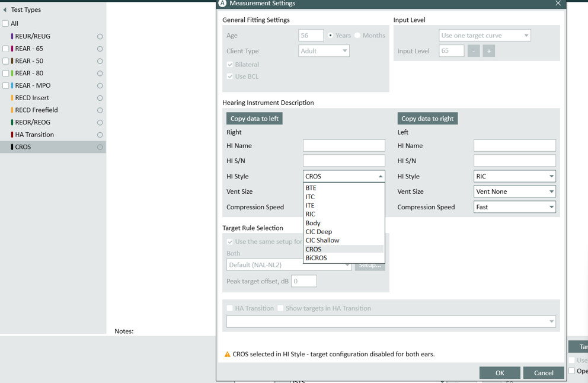The height and width of the screenshot is (383, 588).
Task: Decrease input level with minus button
Action: tap(474, 51)
